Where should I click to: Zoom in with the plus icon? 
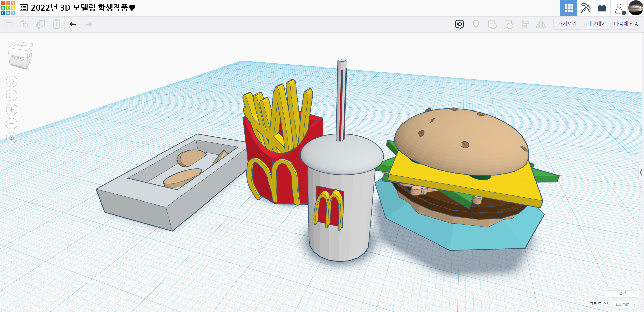click(12, 109)
